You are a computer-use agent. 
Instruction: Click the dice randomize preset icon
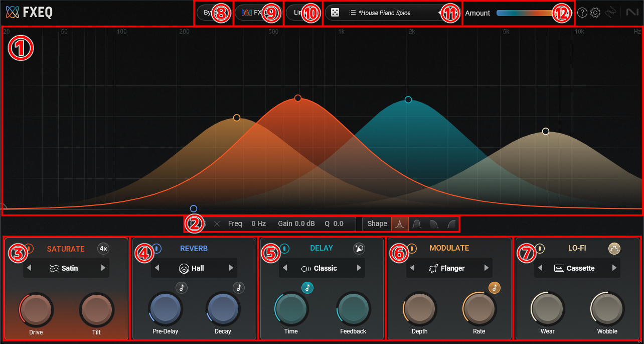click(x=335, y=13)
